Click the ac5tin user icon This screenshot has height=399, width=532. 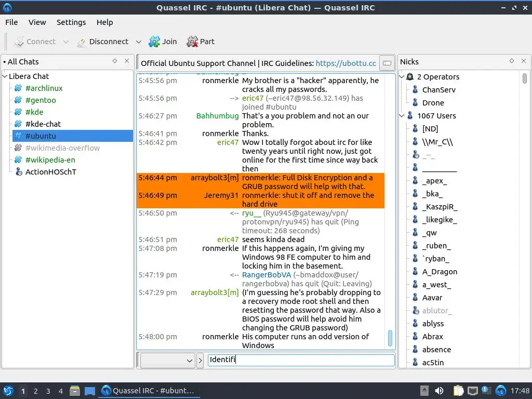(415, 362)
